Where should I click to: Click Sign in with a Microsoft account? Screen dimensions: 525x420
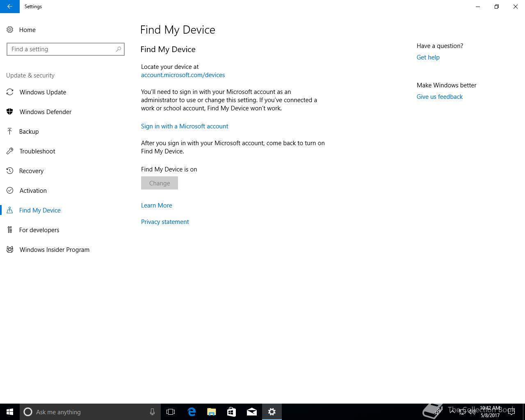coord(185,126)
